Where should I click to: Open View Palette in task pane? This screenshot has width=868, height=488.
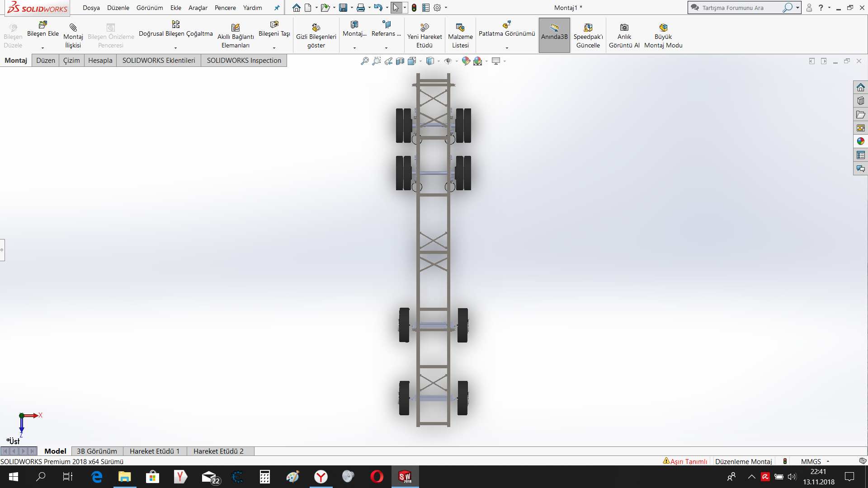click(861, 128)
